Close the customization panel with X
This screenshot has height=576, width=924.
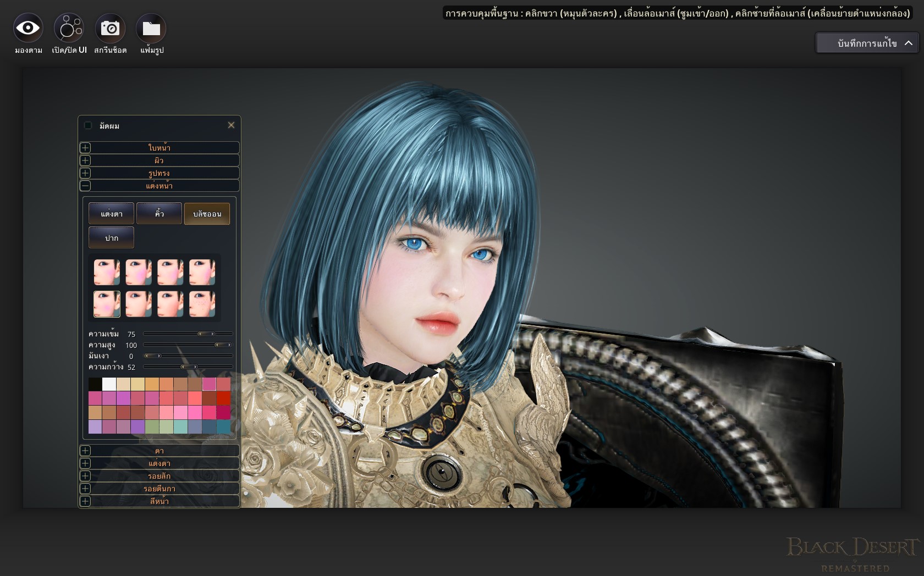click(x=231, y=125)
